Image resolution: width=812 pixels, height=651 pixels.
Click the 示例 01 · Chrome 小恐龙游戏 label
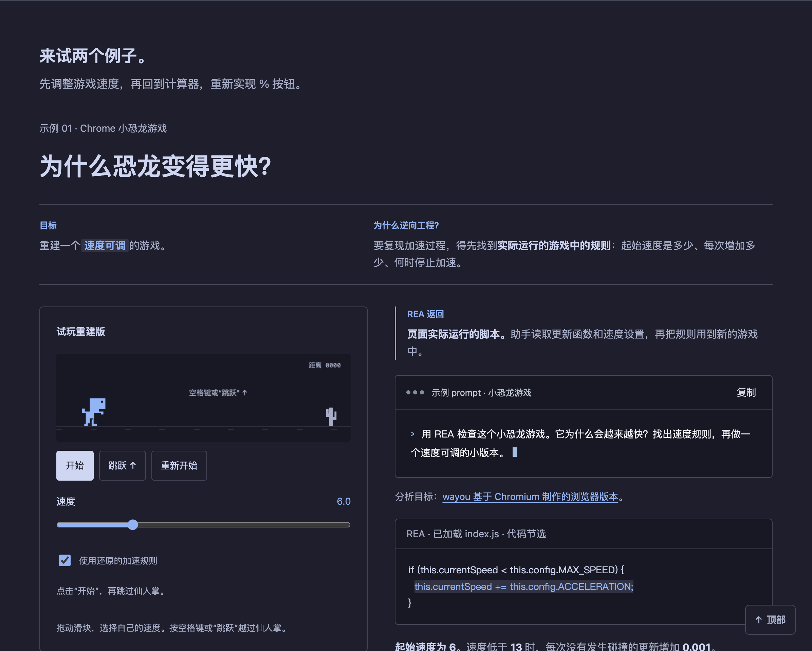tap(103, 128)
